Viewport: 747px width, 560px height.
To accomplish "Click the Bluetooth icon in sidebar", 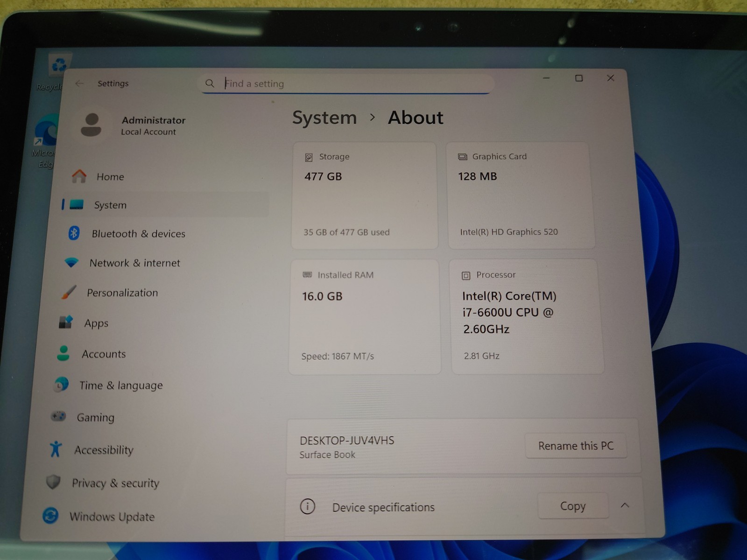I will (74, 233).
